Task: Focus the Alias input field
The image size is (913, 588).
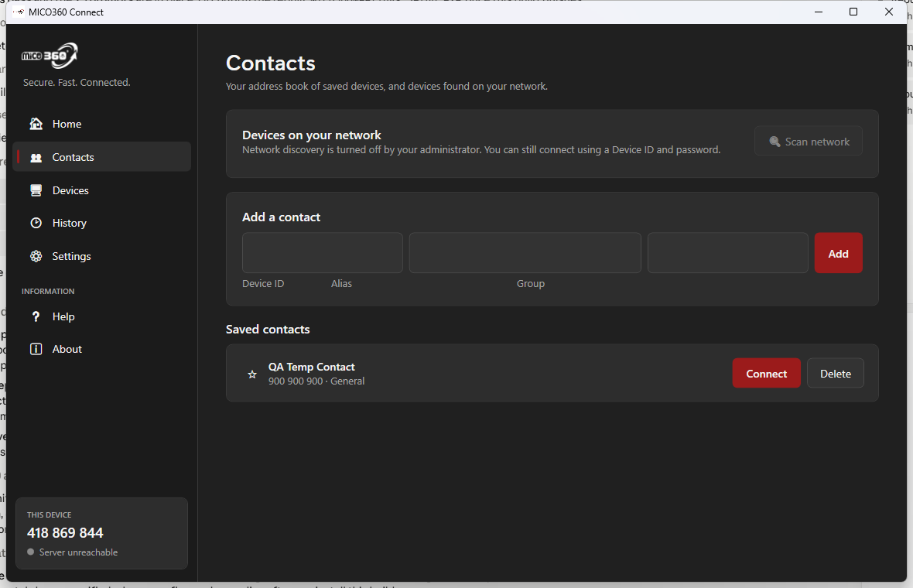Action: (525, 253)
